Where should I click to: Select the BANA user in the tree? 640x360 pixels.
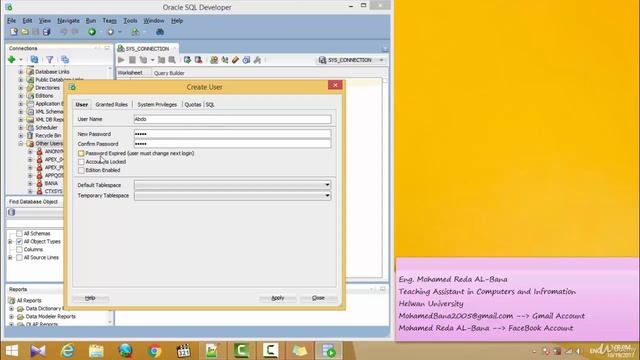tap(51, 183)
